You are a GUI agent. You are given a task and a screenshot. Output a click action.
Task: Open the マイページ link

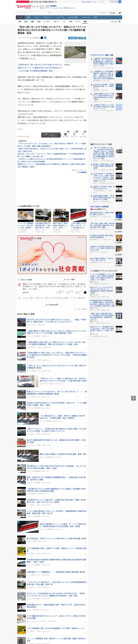(x=103, y=13)
